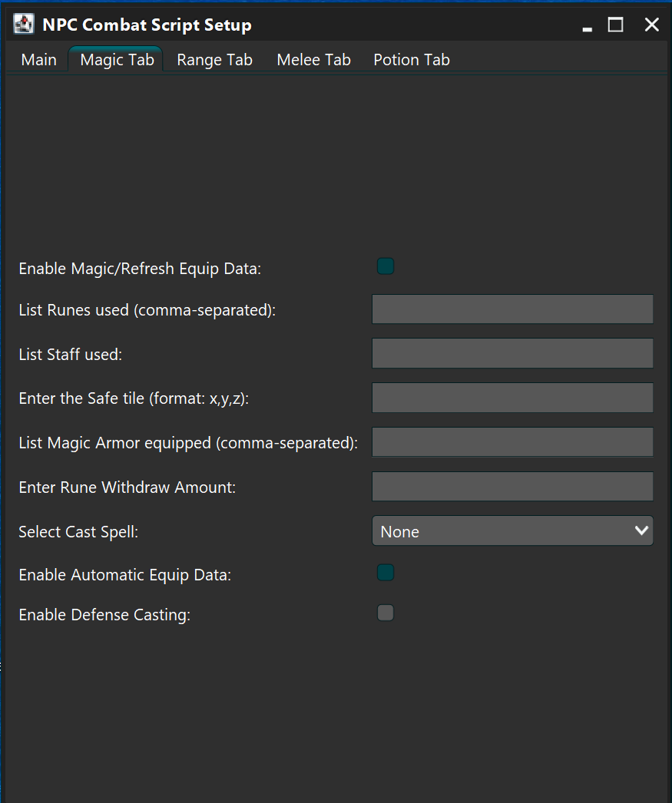Toggle Enable Magic/Refresh Equip Data checkbox

coord(386,266)
